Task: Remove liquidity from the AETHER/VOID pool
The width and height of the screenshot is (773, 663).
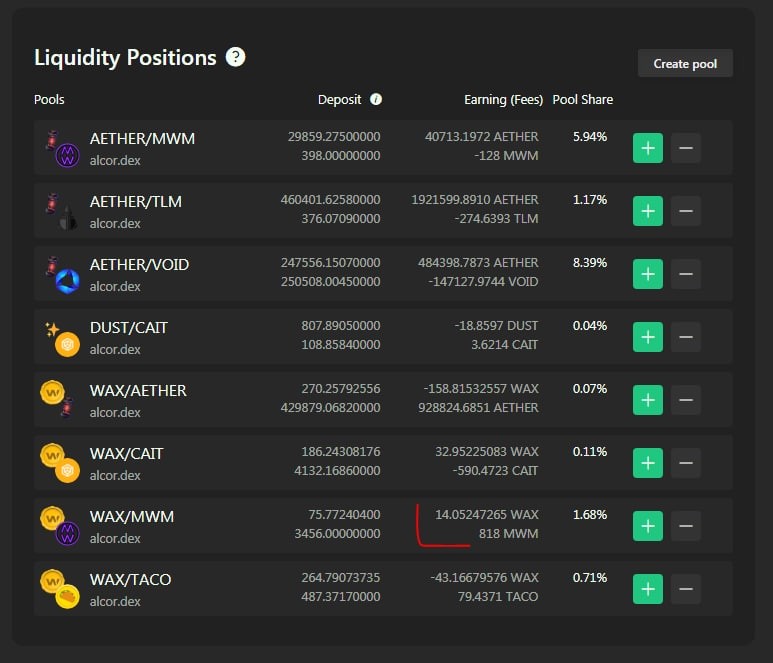Action: (686, 274)
